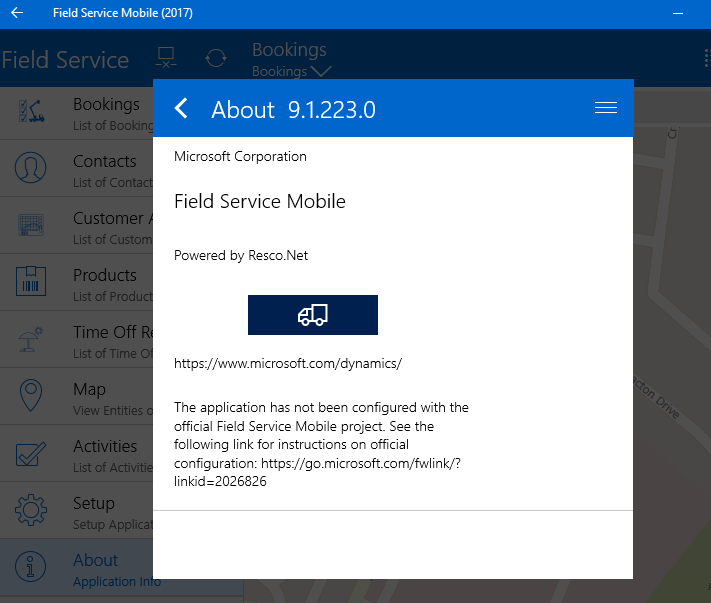Minimize the Field Service Mobile window

(678, 14)
